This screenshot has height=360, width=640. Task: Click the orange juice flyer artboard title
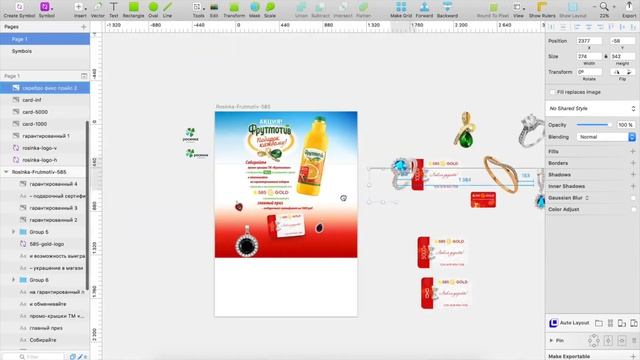(x=243, y=107)
